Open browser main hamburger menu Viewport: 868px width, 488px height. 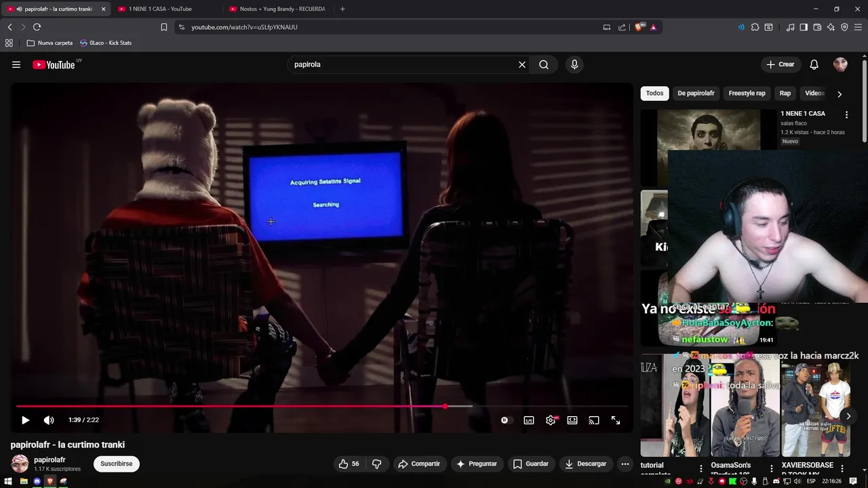(x=858, y=27)
